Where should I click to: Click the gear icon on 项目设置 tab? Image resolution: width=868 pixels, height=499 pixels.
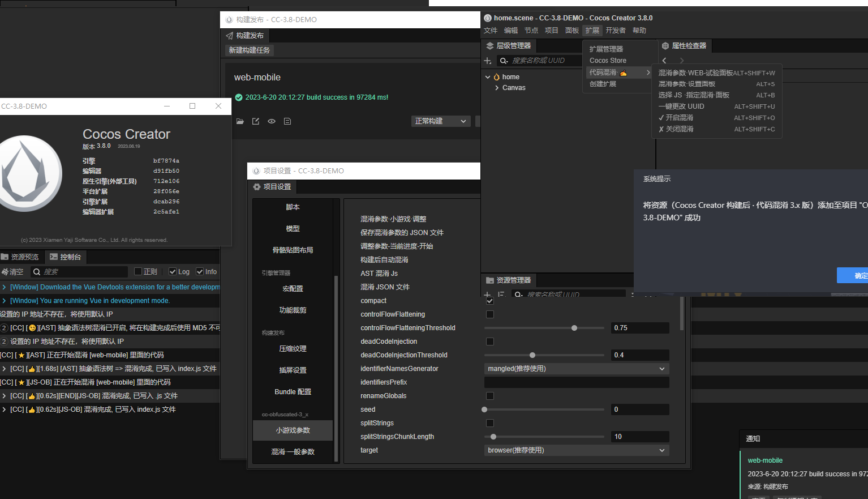pyautogui.click(x=257, y=187)
